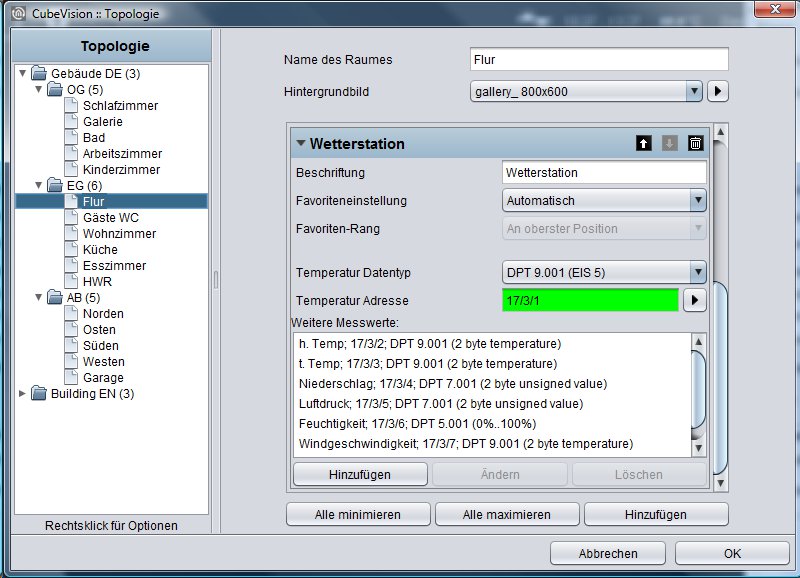Collapse the Wetterstation section triangle
Screen dimensions: 800x578
[301, 143]
